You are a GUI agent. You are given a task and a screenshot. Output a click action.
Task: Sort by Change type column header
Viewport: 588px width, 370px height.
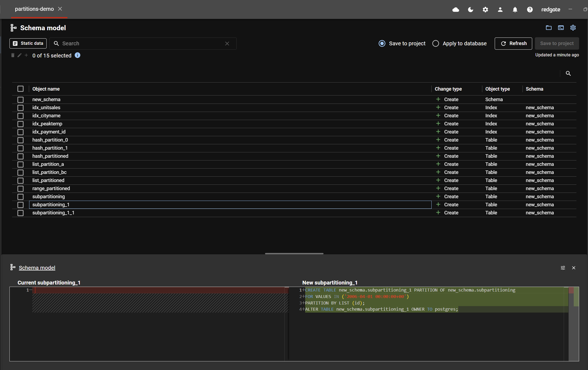[x=448, y=89]
